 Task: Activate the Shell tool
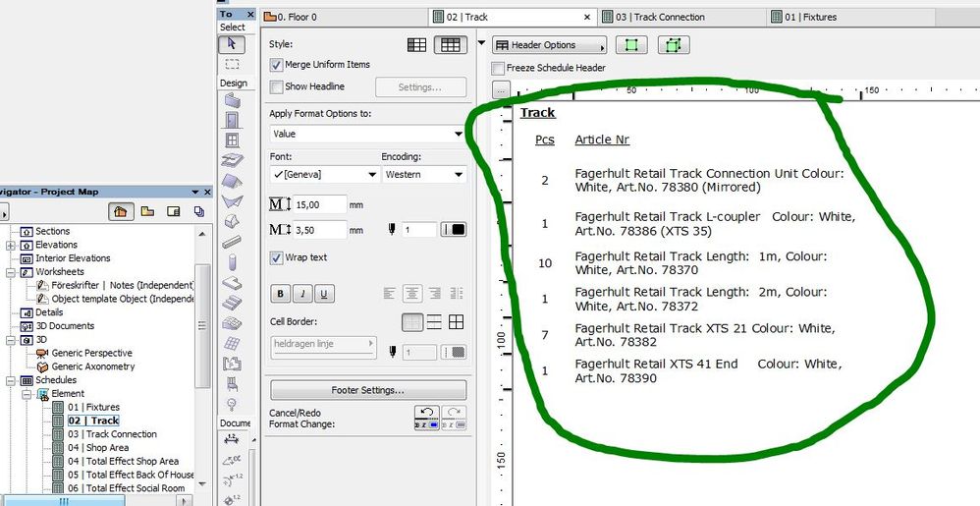click(232, 200)
